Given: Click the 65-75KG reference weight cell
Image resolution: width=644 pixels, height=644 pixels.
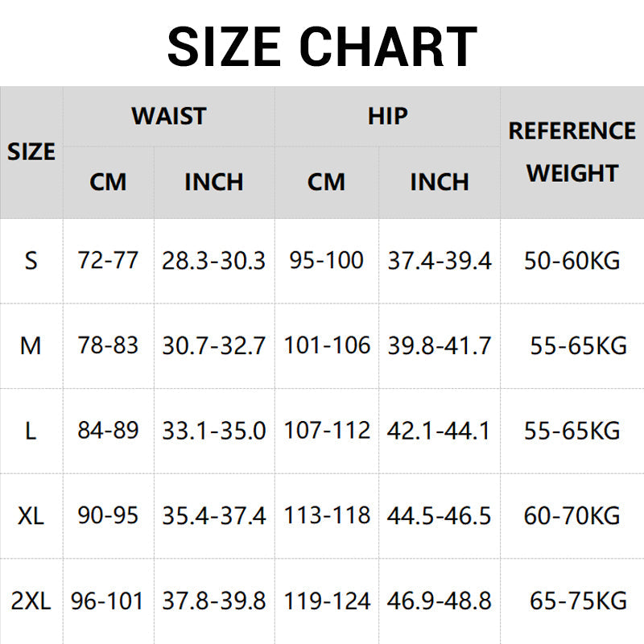Looking at the screenshot, I should [x=577, y=601].
